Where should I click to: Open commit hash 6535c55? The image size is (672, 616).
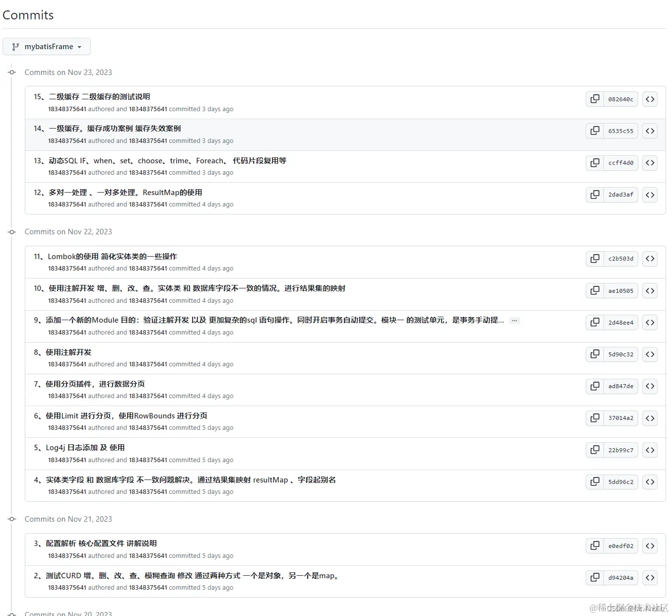pyautogui.click(x=621, y=131)
